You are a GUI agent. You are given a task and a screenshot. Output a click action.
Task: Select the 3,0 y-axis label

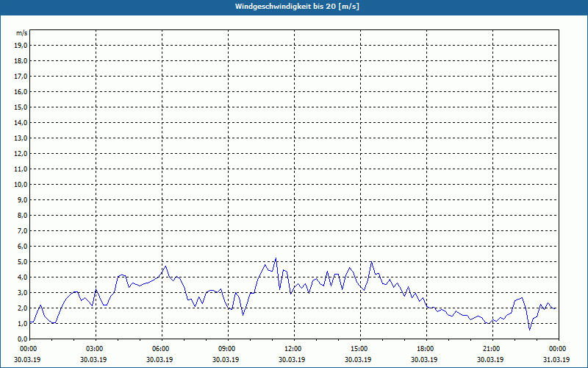click(x=23, y=292)
